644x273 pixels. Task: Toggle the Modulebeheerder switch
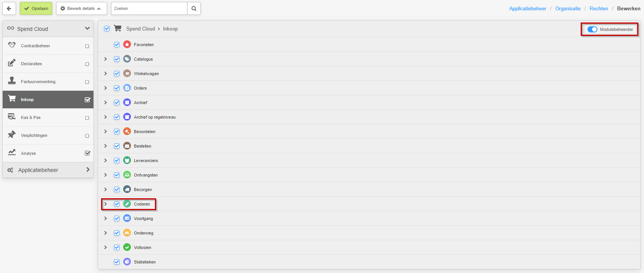(x=592, y=29)
